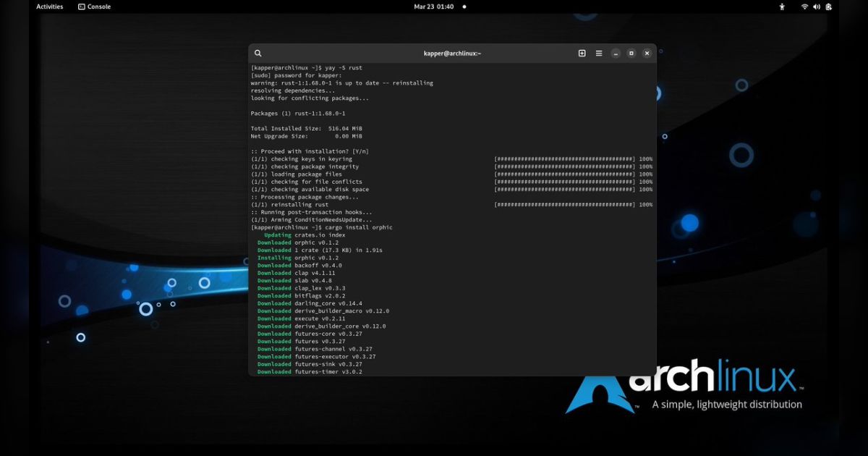This screenshot has width=868, height=456.
Task: Open the Console hamburger menu
Action: click(x=599, y=53)
